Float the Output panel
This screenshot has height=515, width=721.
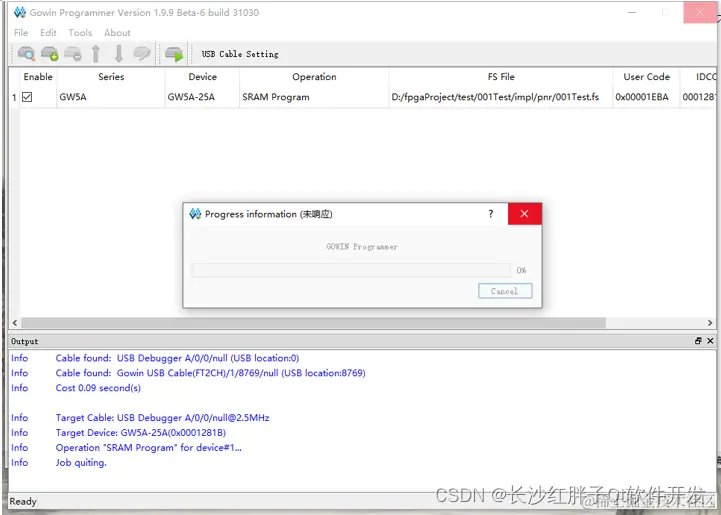(x=698, y=341)
